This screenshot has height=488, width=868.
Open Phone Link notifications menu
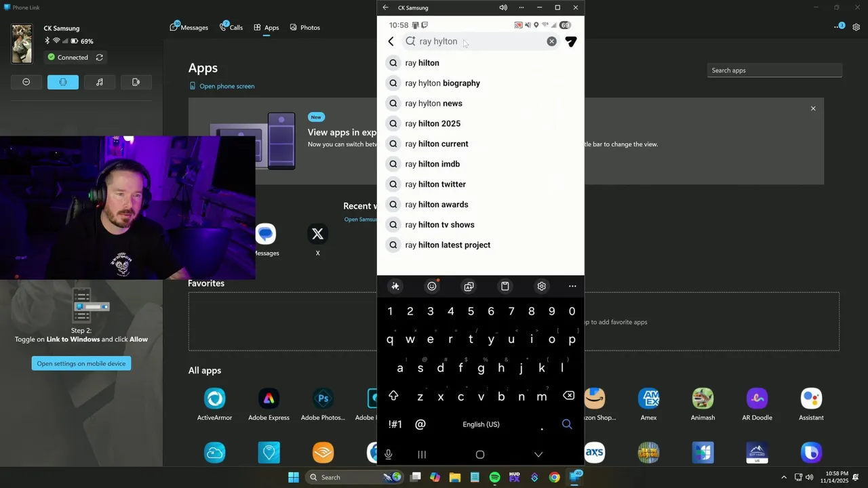point(839,27)
